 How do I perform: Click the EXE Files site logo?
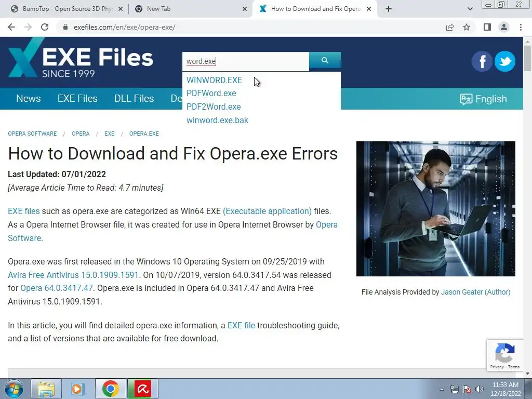point(81,58)
